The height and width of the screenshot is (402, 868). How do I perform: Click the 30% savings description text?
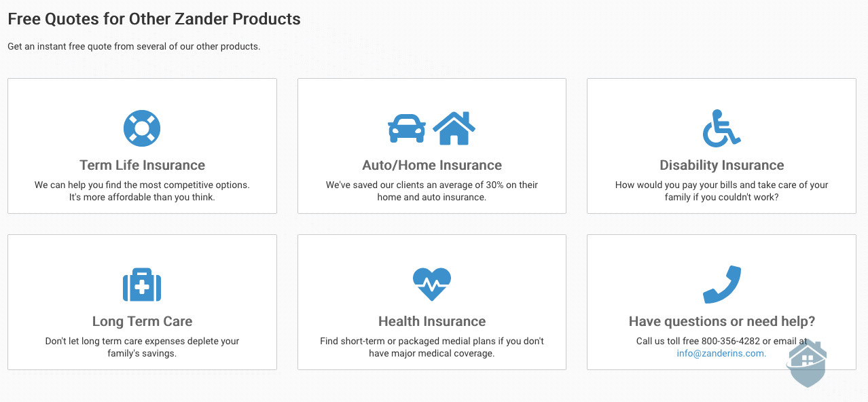click(432, 191)
